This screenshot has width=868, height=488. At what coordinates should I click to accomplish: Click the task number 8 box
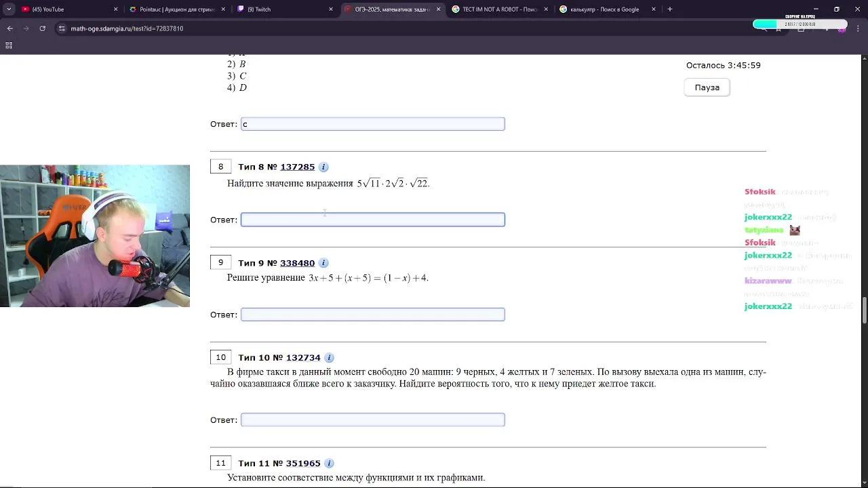point(220,167)
